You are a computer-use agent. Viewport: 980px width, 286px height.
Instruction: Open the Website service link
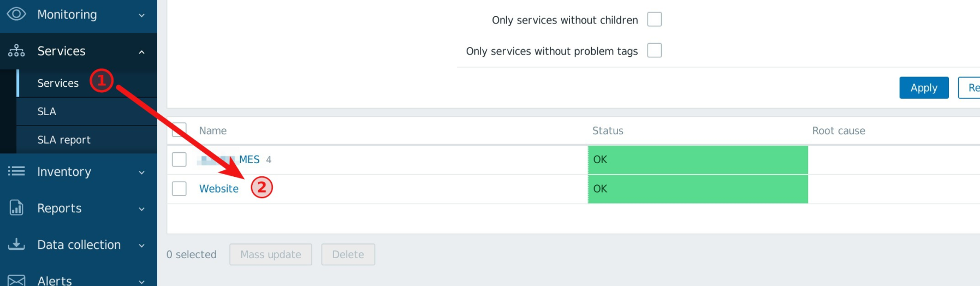pyautogui.click(x=218, y=189)
